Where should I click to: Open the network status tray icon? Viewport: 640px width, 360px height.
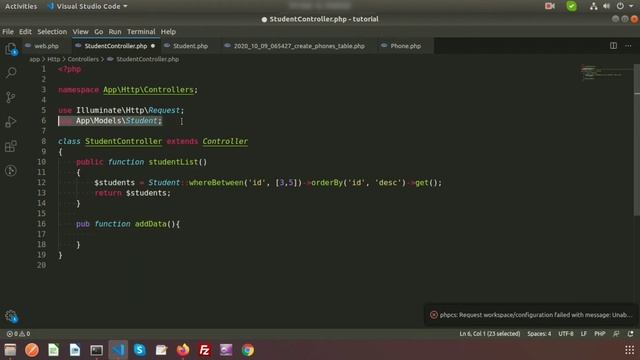[593, 6]
